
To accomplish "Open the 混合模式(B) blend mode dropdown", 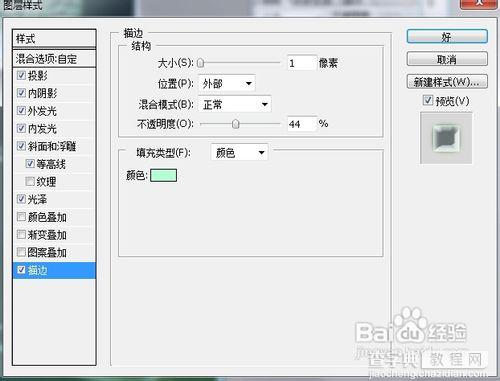I will click(235, 104).
